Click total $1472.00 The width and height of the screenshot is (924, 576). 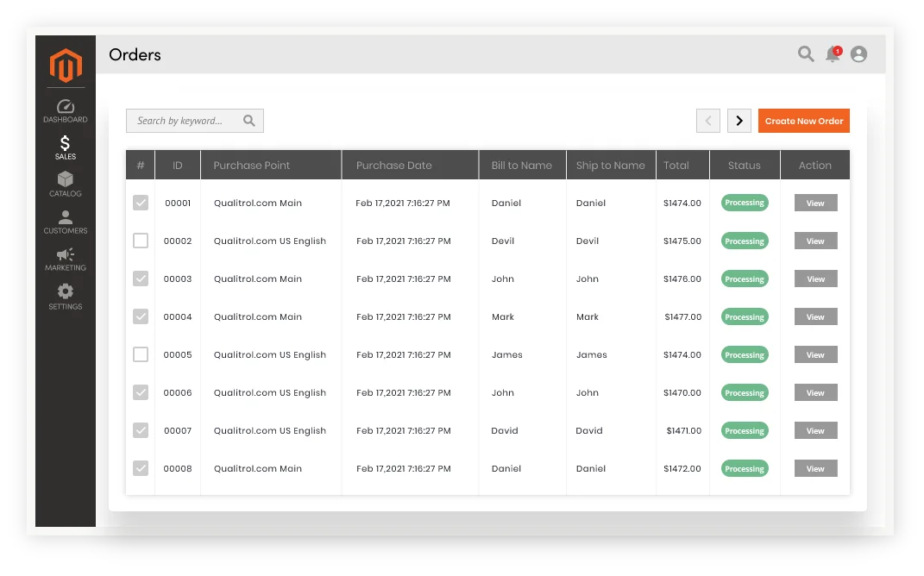[x=682, y=469]
